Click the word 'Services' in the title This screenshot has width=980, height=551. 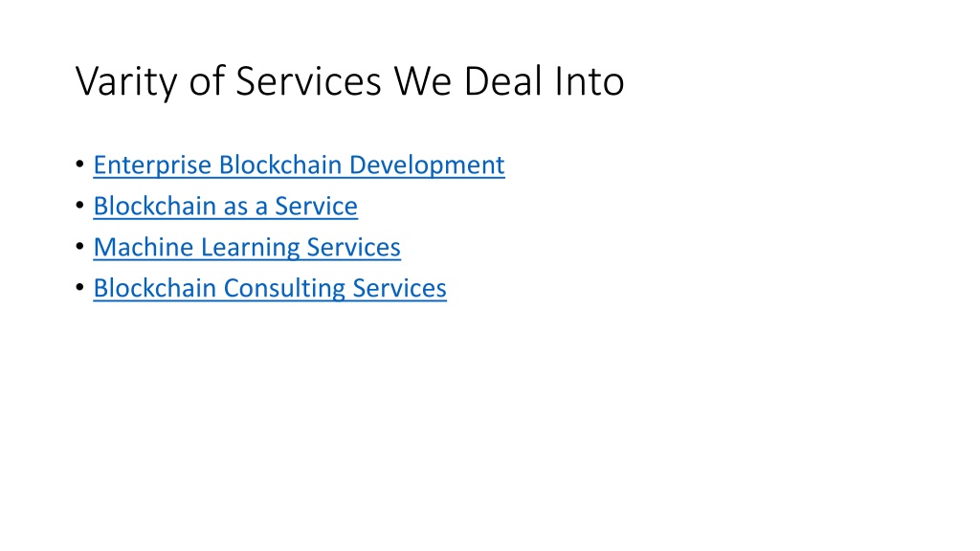(308, 81)
